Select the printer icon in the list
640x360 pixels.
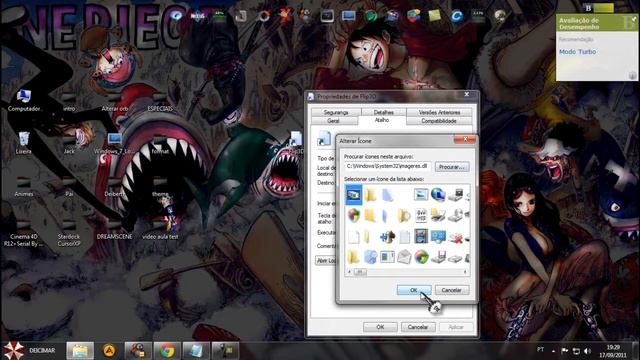(438, 215)
